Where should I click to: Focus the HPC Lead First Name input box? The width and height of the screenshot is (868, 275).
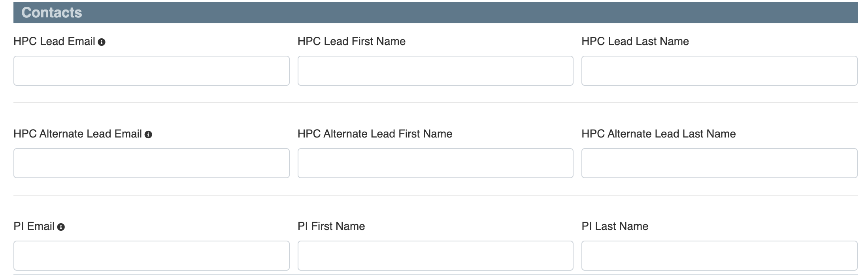(x=435, y=71)
